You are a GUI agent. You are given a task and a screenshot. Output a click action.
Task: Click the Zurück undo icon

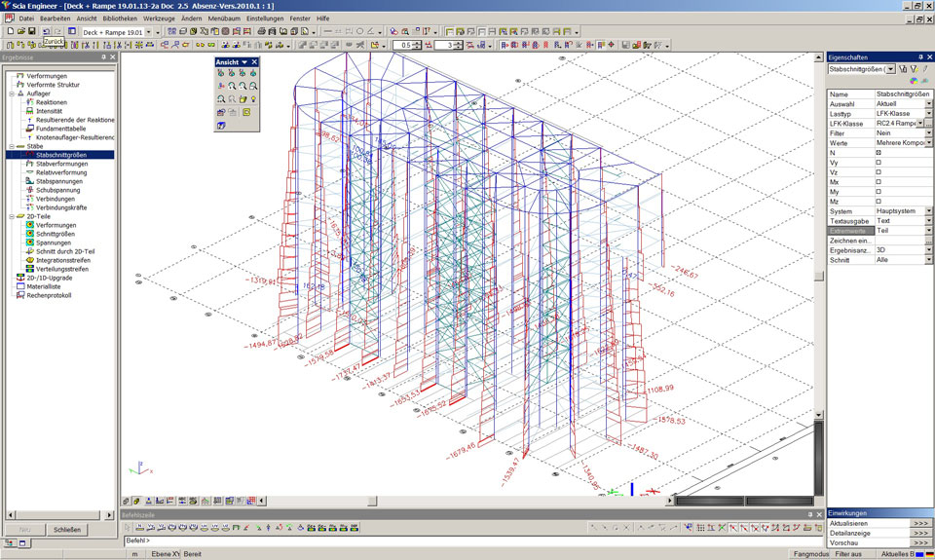click(46, 31)
